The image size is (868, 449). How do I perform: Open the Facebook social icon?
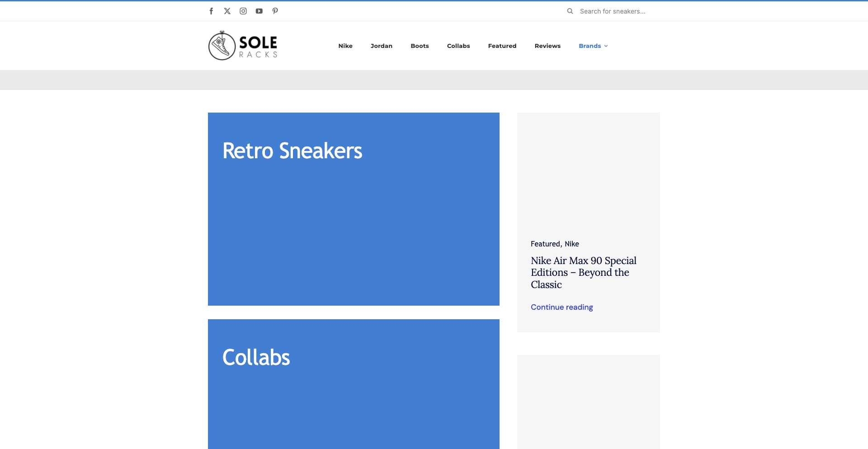tap(211, 11)
